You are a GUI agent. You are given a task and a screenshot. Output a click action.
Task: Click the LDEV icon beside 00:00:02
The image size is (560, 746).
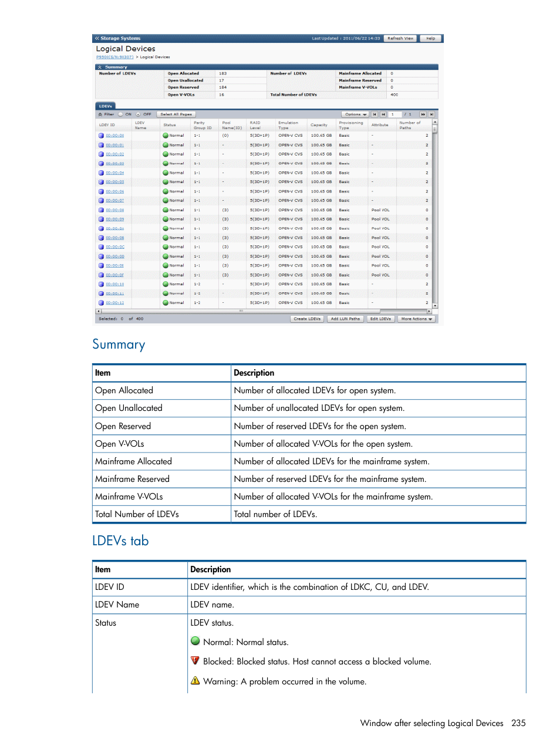point(101,154)
